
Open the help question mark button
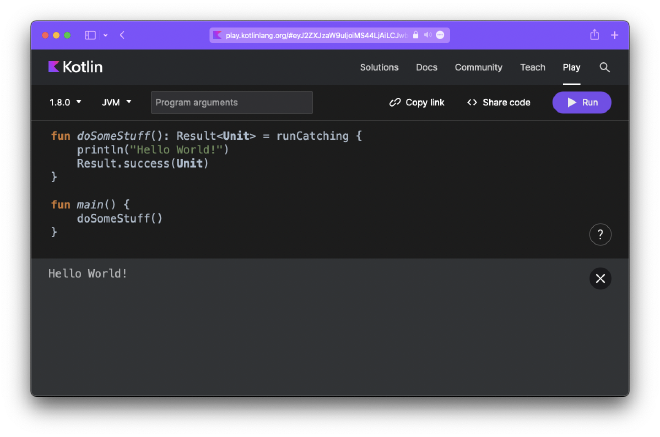[600, 235]
